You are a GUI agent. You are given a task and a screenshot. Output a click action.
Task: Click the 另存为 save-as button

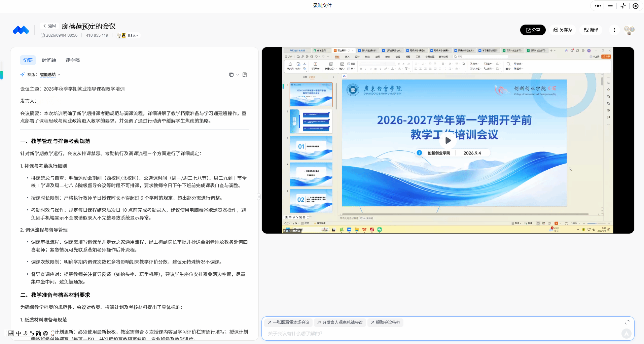(x=563, y=30)
